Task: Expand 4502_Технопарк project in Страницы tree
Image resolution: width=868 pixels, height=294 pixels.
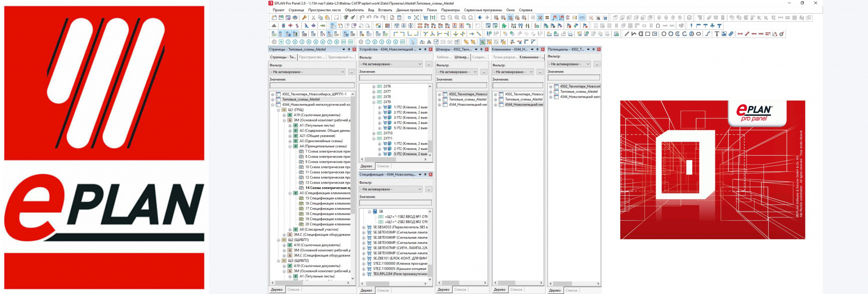Action: 273,95
